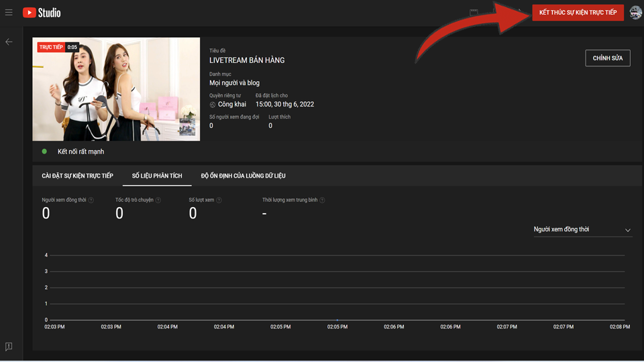The image size is (644, 362).
Task: Open the send feedback icon
Action: tap(9, 347)
